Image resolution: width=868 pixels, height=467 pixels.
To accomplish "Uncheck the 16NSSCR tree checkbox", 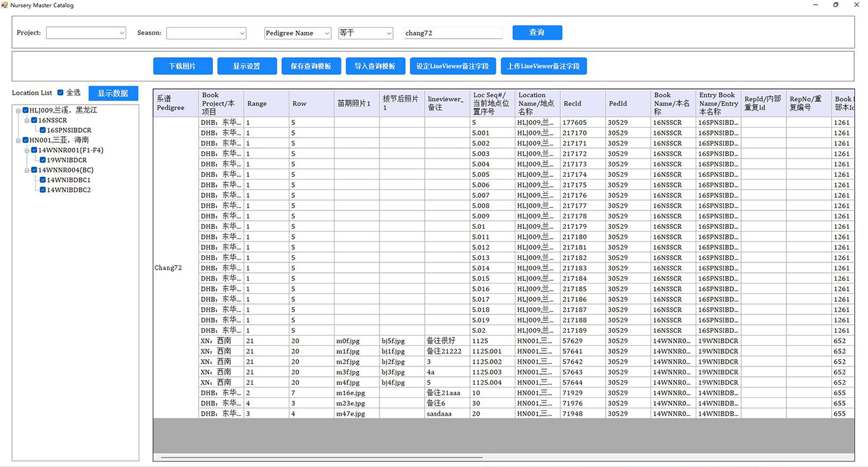I will pos(34,120).
